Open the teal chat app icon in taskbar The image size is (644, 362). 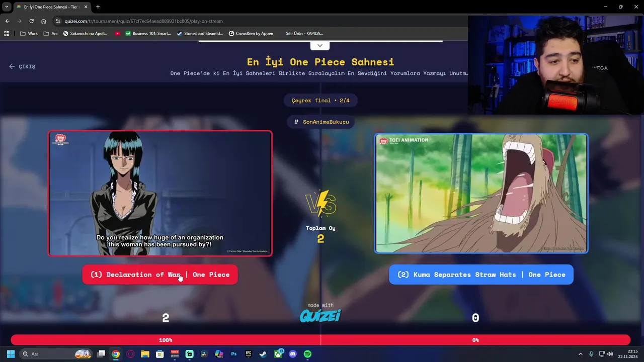189,354
